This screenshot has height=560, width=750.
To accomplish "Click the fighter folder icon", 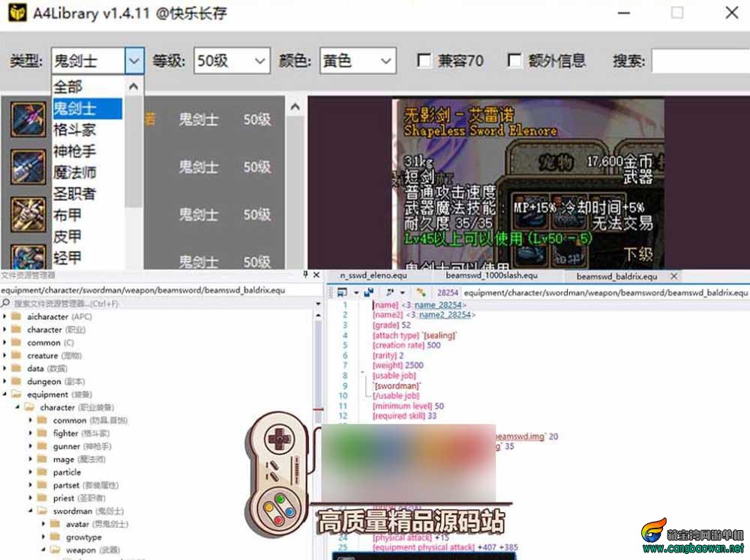I will tap(42, 433).
